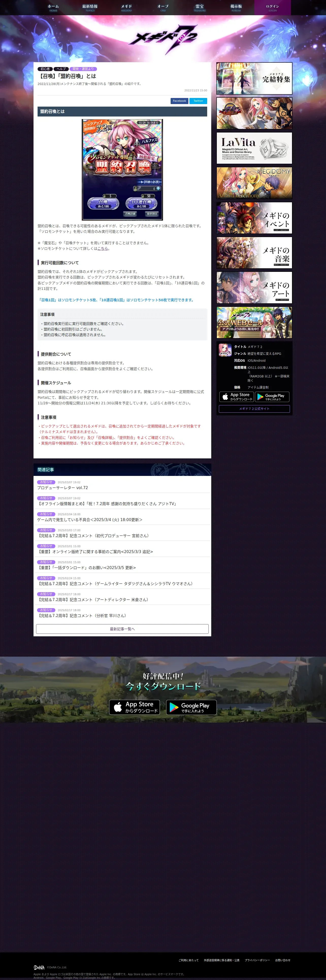326x980 pixels.
Task: Click お知らせ tag on ゲーム内で発生している不具合 row
Action: click(46, 514)
